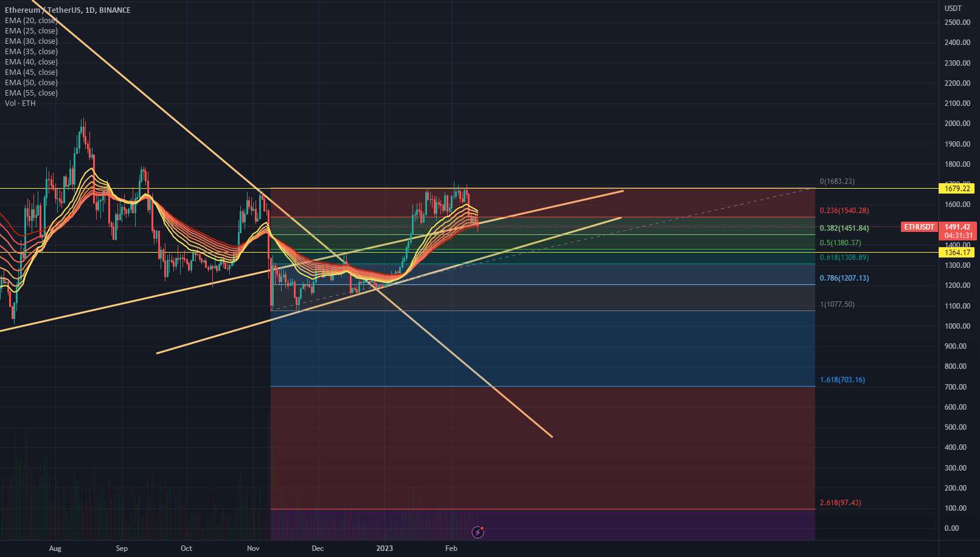Select the EMA (40, close) indicator legend
Image resolution: width=980 pixels, height=557 pixels.
click(x=31, y=62)
